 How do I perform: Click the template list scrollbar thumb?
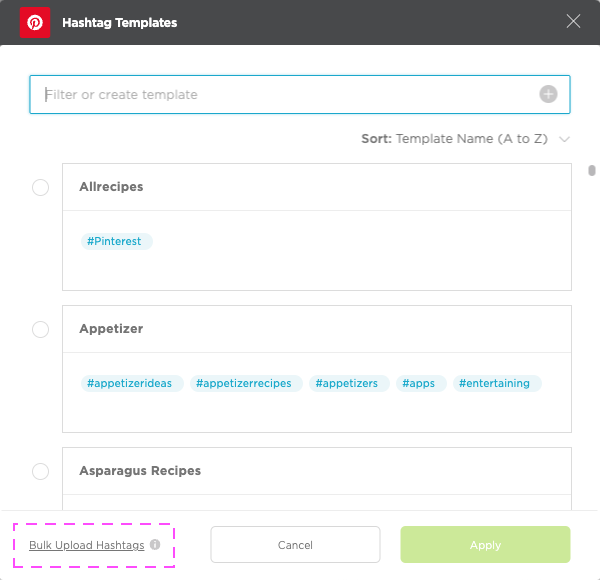point(592,170)
